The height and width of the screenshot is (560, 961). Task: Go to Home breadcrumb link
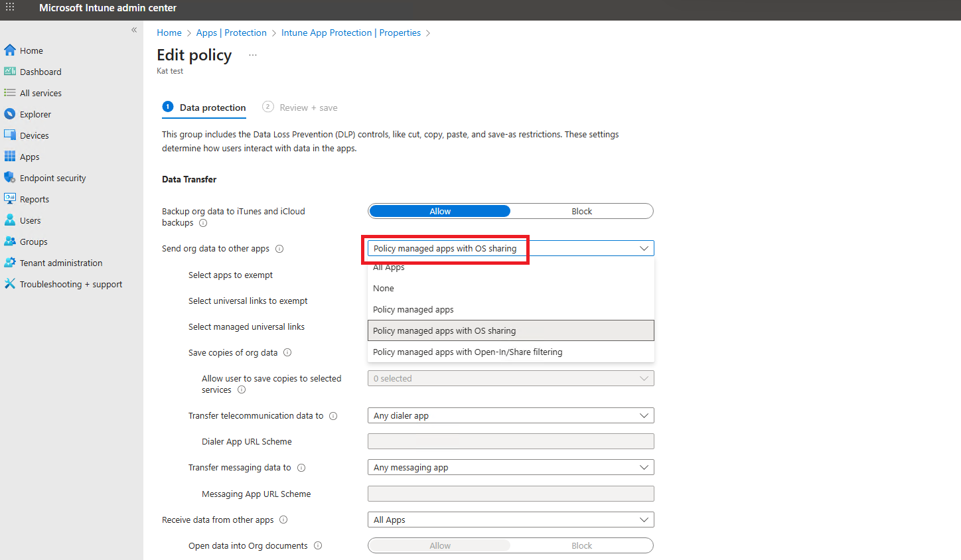pos(169,33)
